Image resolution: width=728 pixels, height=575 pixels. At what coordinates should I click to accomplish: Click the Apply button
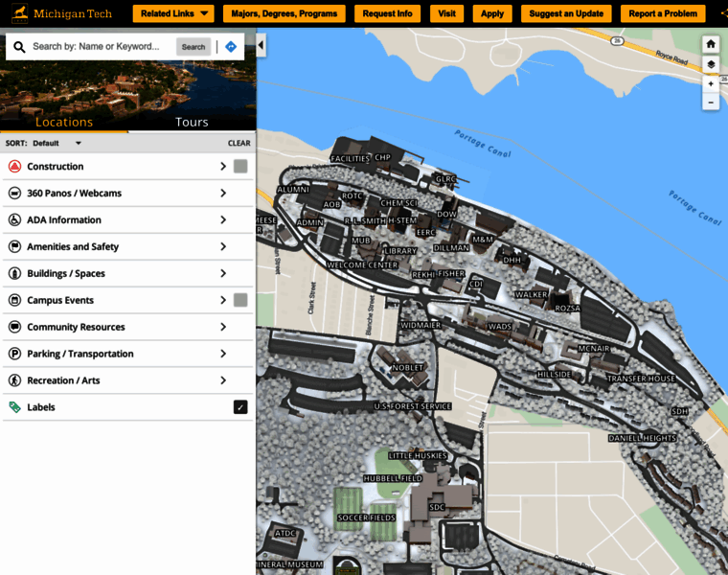492,13
